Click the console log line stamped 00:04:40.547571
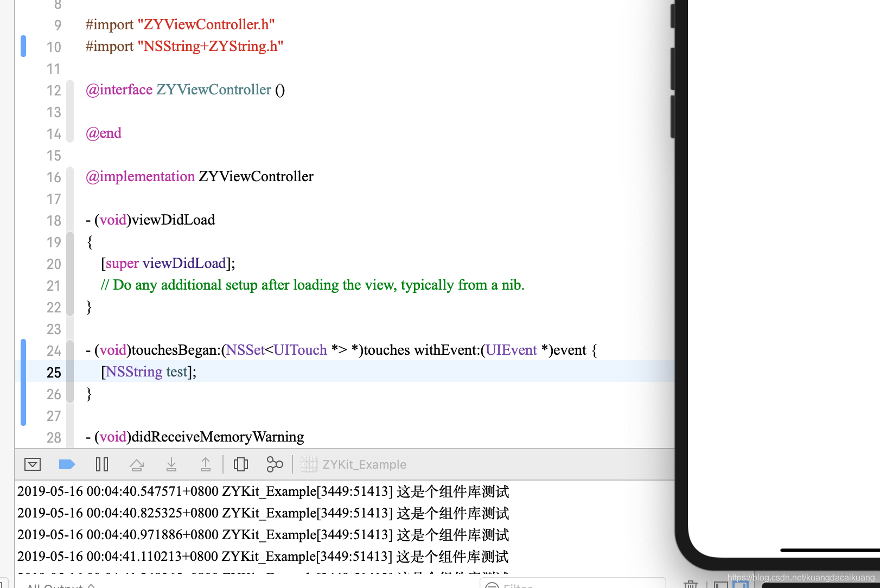 tap(263, 492)
